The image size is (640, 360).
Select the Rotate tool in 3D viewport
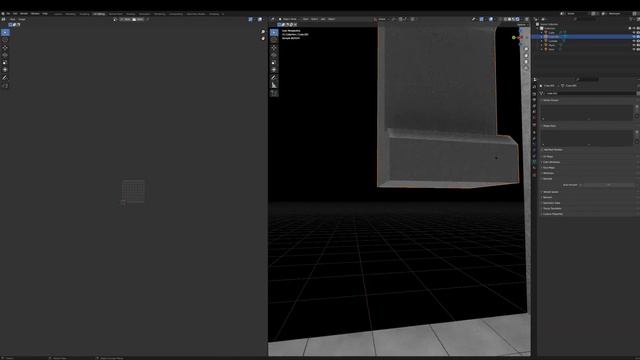pyautogui.click(x=274, y=55)
